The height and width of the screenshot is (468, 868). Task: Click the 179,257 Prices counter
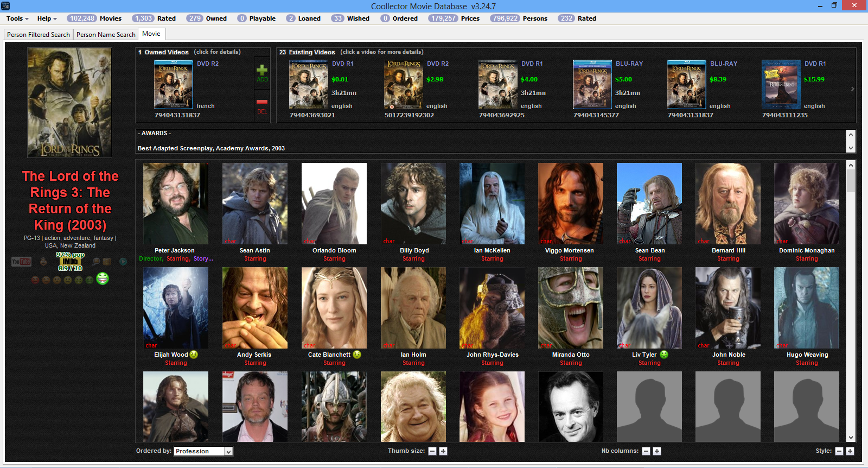point(454,18)
